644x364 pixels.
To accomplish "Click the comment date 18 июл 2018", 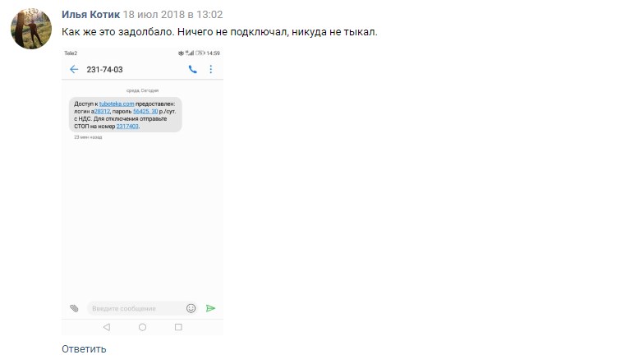I will click(154, 15).
